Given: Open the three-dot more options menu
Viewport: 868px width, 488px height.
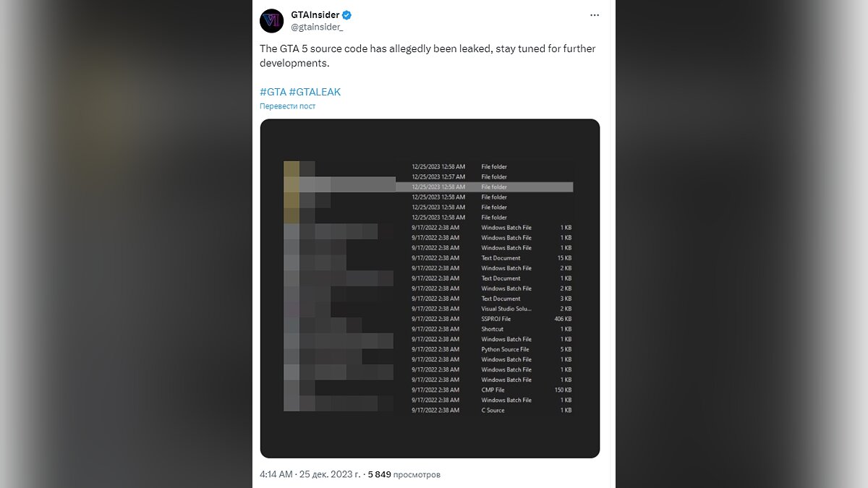Looking at the screenshot, I should (x=595, y=15).
